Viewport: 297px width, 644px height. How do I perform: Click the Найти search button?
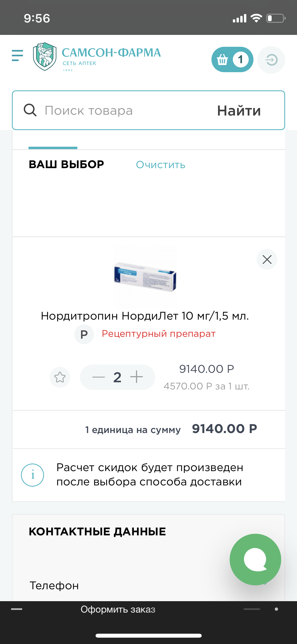[x=239, y=111]
